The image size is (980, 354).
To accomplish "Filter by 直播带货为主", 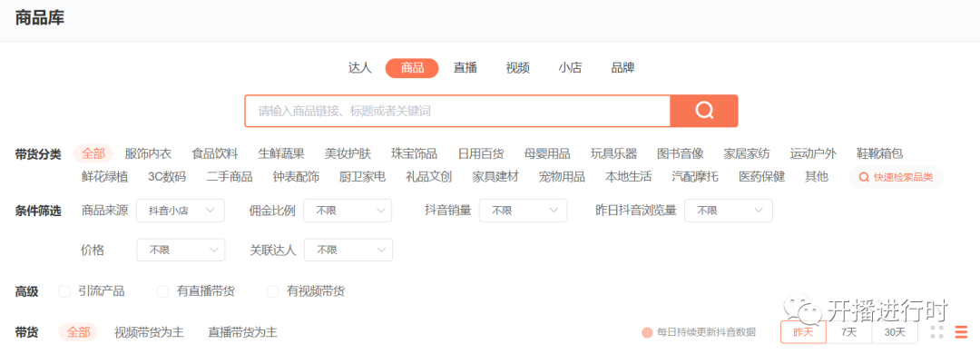I will click(x=242, y=332).
